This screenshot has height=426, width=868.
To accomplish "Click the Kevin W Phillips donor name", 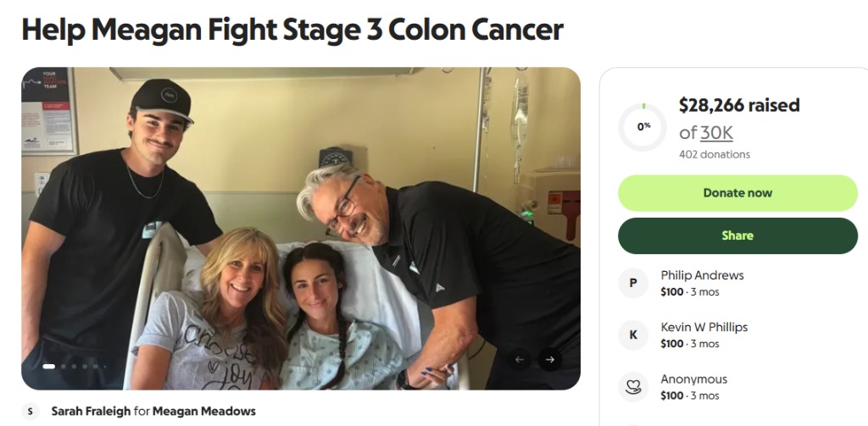I will pos(704,327).
